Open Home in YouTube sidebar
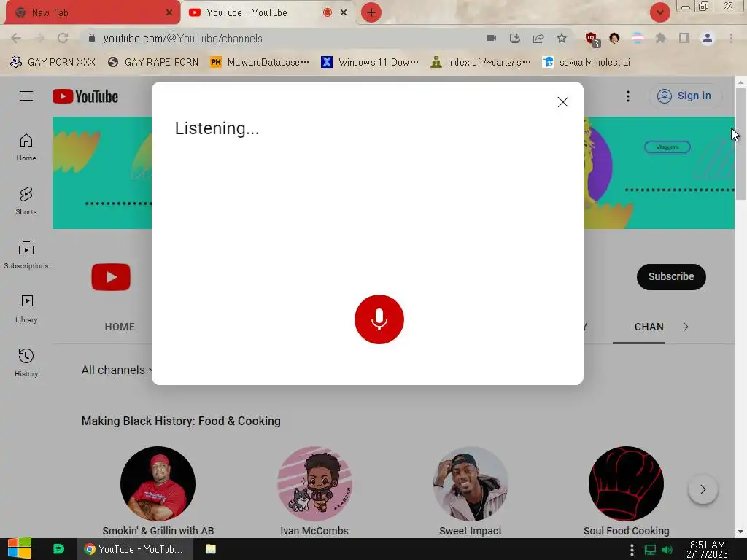This screenshot has height=560, width=747. pos(26,147)
